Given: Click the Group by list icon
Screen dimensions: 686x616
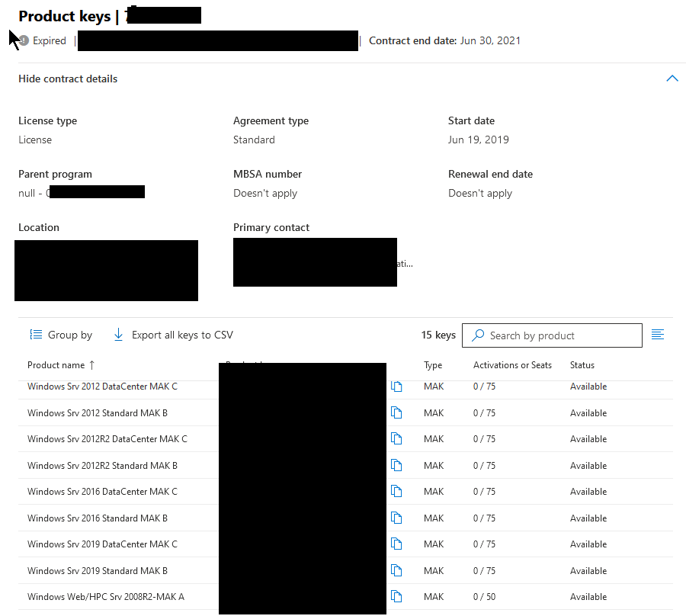Looking at the screenshot, I should tap(36, 335).
